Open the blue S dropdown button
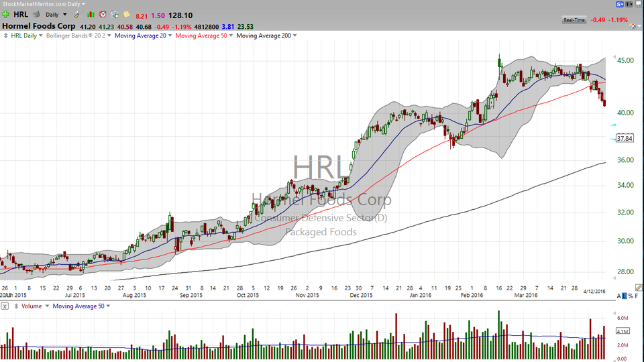 tap(620, 4)
